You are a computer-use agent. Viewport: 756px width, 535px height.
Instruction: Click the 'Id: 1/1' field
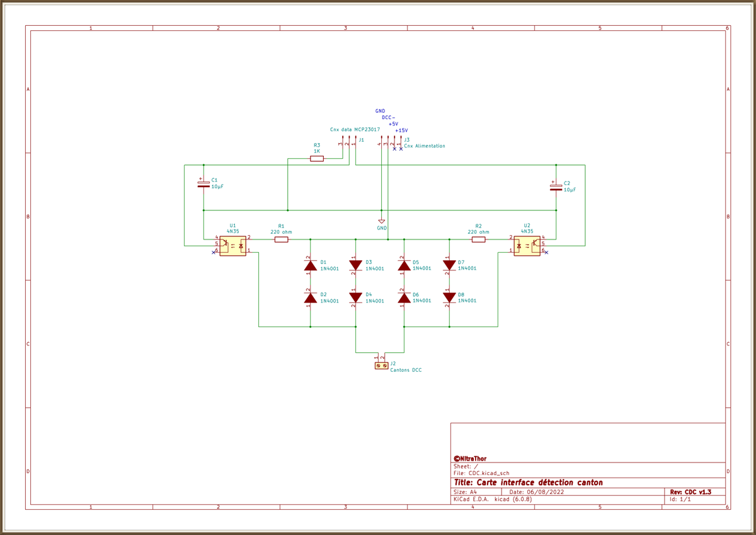[x=680, y=499]
